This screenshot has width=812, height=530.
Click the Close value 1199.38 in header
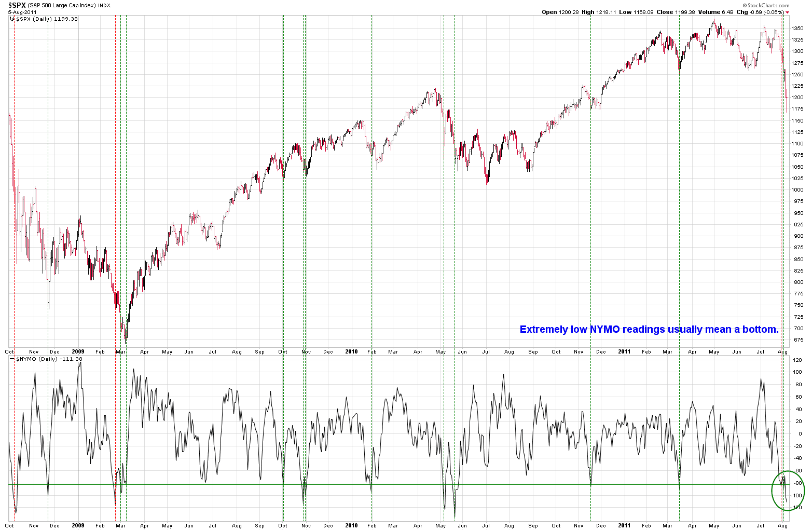pos(685,12)
